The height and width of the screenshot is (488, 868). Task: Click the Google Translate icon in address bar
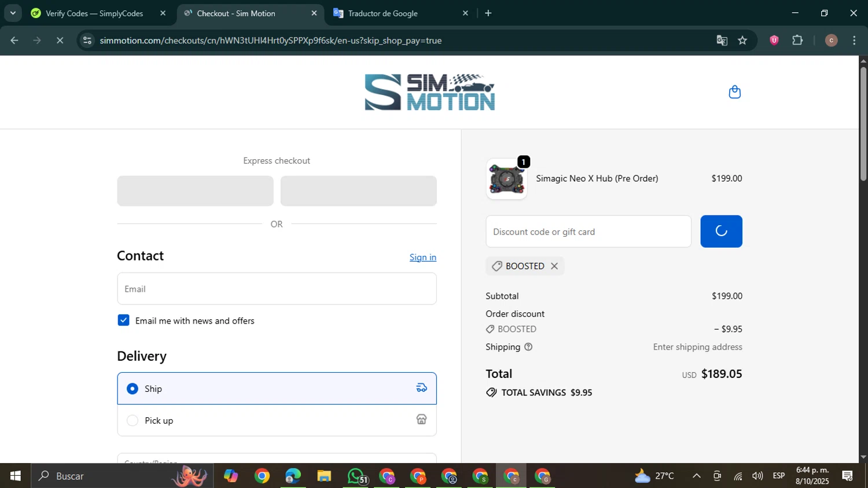pos(722,41)
